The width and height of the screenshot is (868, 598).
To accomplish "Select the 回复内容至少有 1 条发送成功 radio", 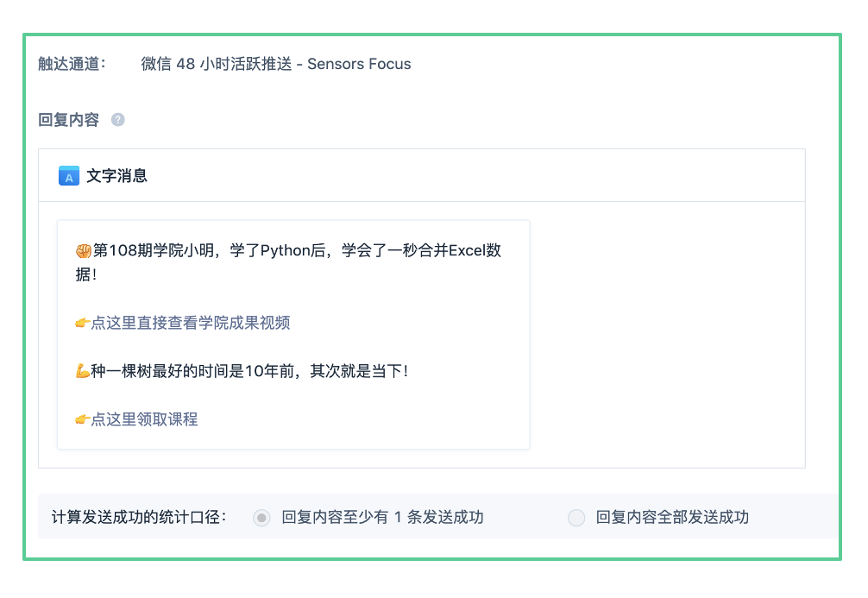I will click(261, 517).
